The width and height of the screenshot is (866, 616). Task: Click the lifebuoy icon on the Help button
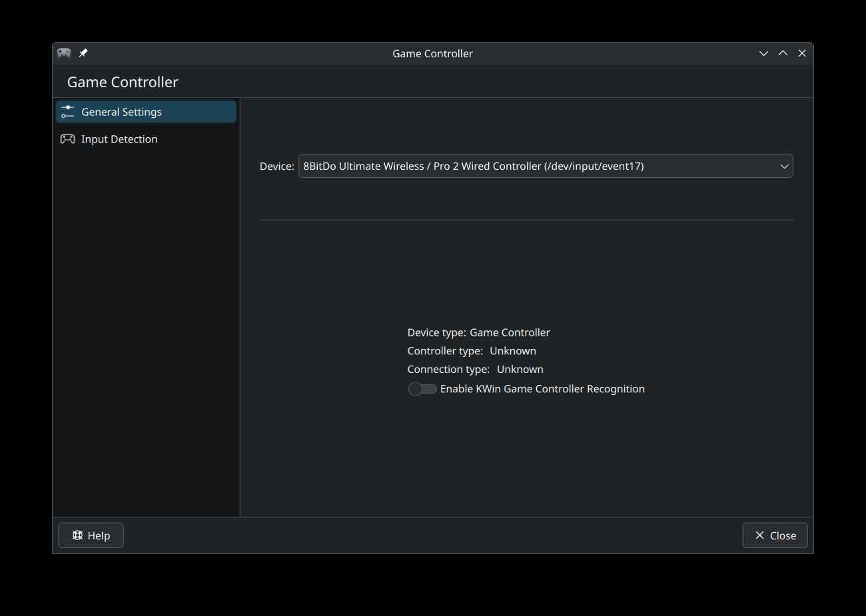pyautogui.click(x=78, y=535)
